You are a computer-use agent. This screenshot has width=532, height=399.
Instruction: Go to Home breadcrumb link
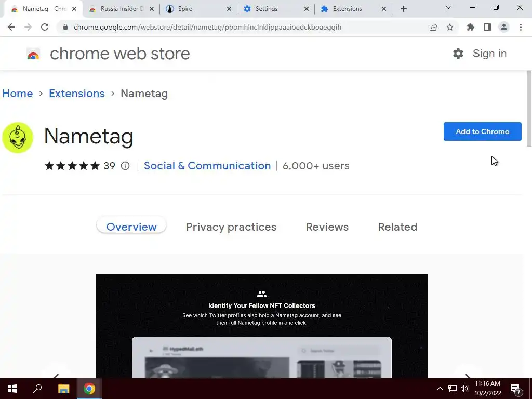point(18,94)
